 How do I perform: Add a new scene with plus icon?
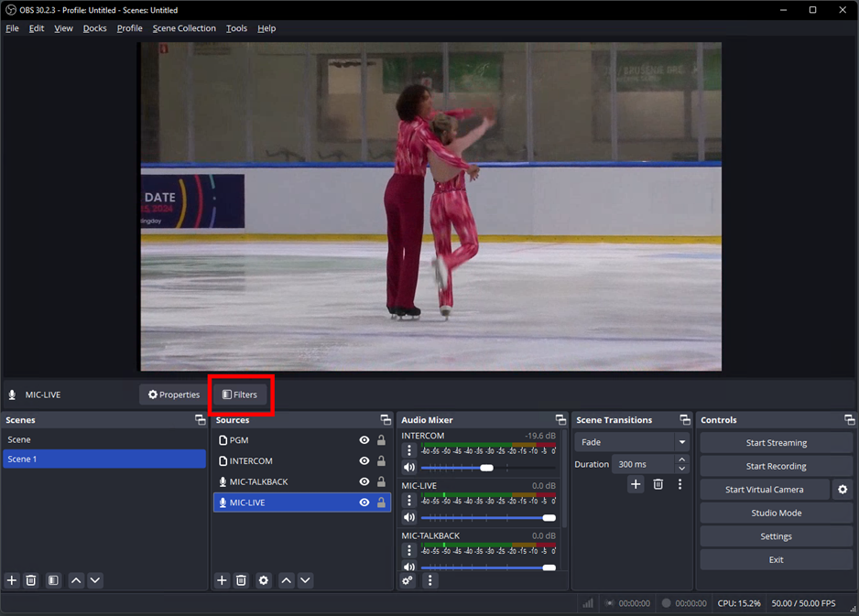tap(12, 580)
